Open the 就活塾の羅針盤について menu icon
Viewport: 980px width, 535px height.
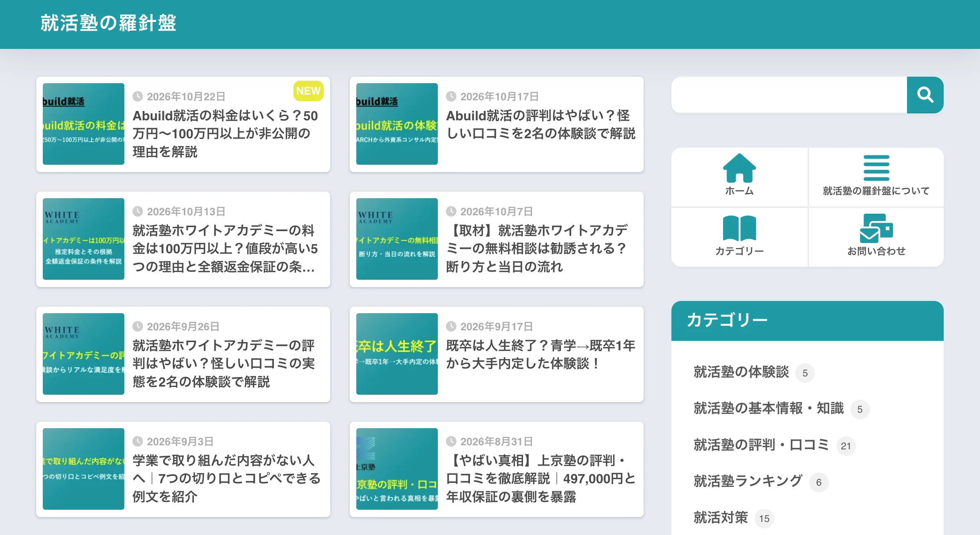point(876,168)
